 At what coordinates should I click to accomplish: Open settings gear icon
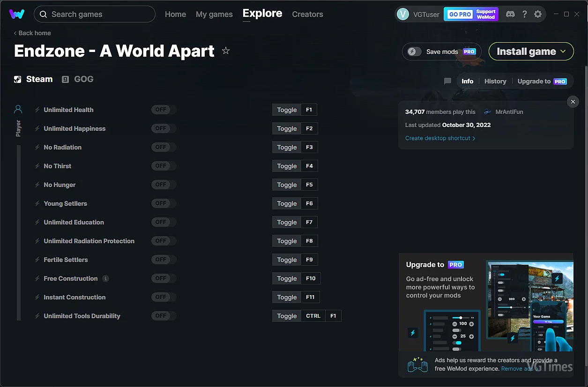click(538, 14)
